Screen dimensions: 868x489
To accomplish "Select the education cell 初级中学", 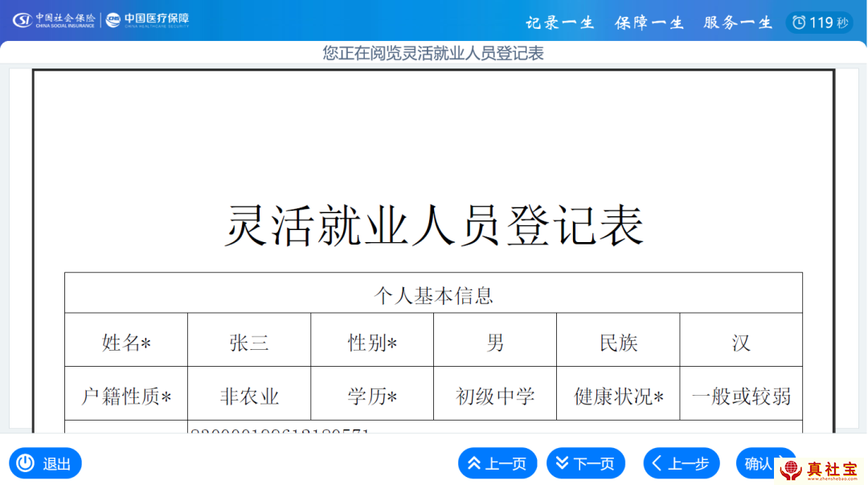I will (x=495, y=396).
